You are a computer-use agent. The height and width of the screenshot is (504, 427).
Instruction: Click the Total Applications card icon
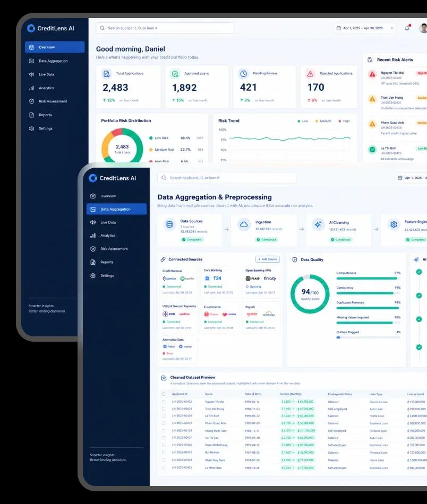[x=107, y=74]
